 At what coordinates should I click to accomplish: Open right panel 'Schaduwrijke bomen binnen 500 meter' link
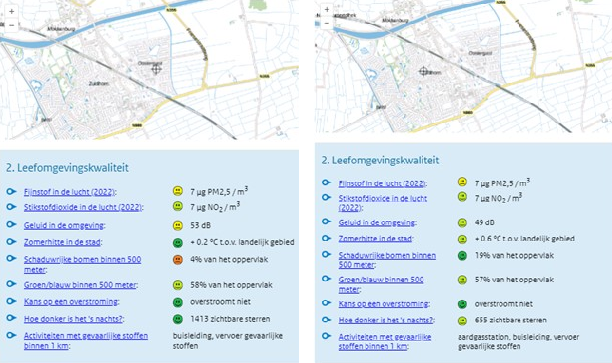(387, 260)
